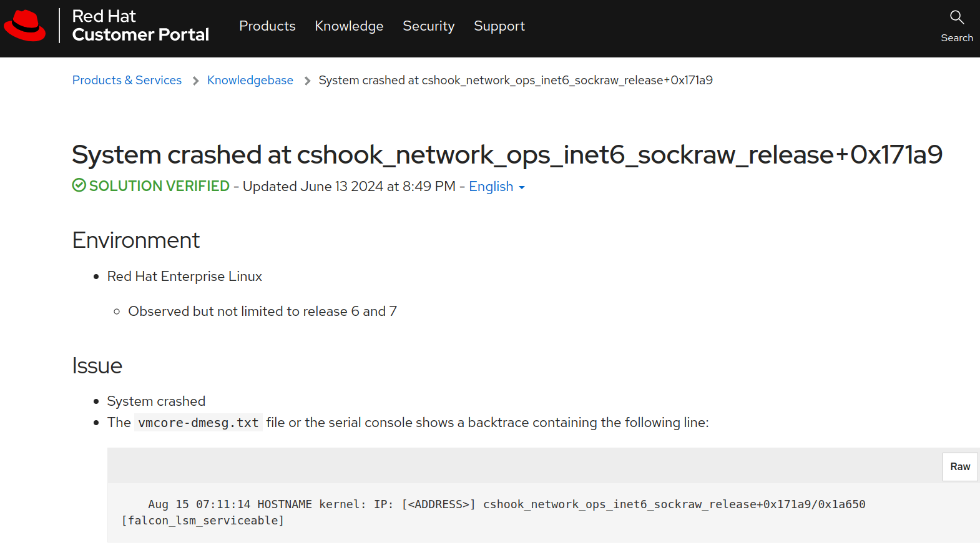Navigate to the Knowledgebase breadcrumb link
The width and height of the screenshot is (980, 545).
coord(250,81)
